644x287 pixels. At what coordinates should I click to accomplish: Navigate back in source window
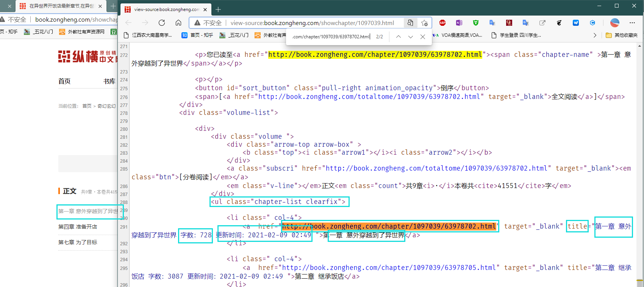(x=128, y=23)
